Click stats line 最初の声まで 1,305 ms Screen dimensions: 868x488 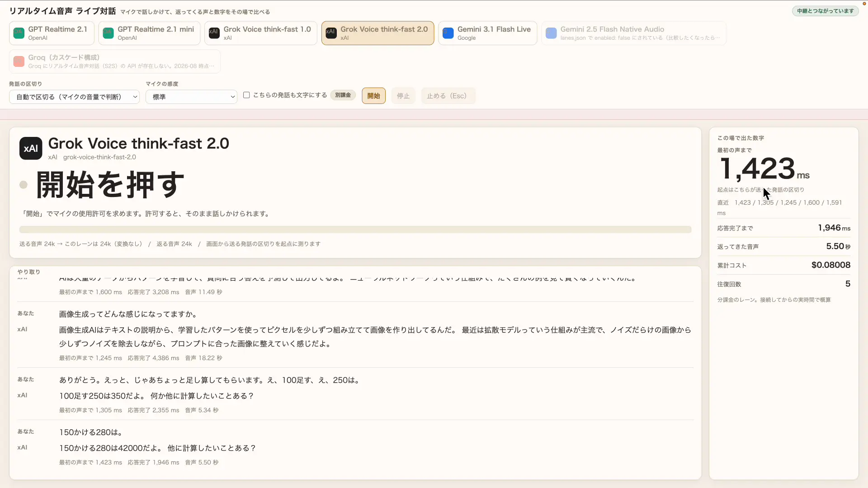click(x=139, y=410)
